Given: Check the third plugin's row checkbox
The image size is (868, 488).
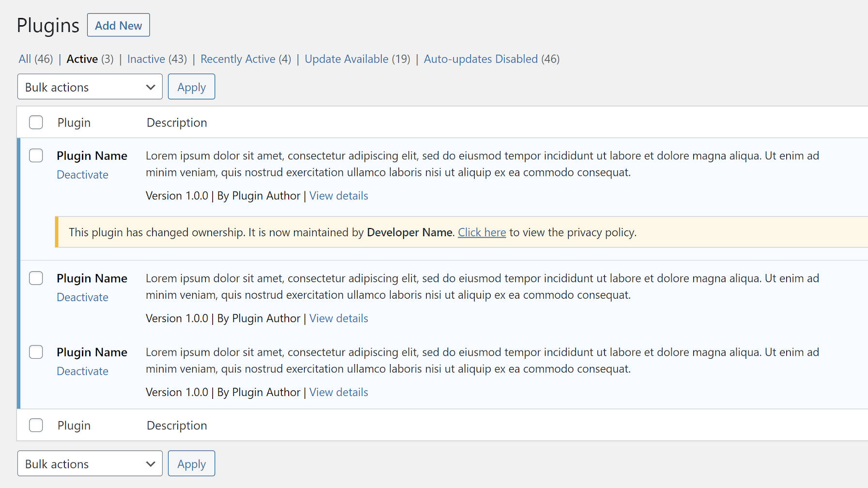Looking at the screenshot, I should (x=36, y=352).
